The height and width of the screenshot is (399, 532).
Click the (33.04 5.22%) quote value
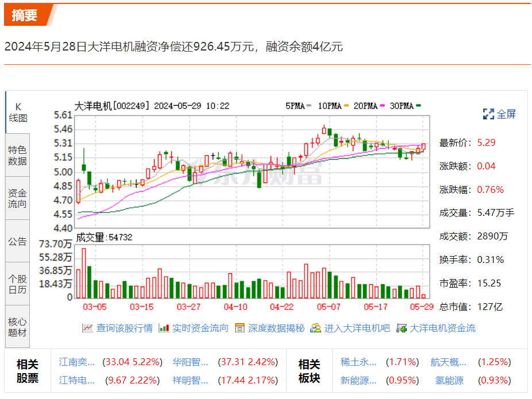point(132,362)
